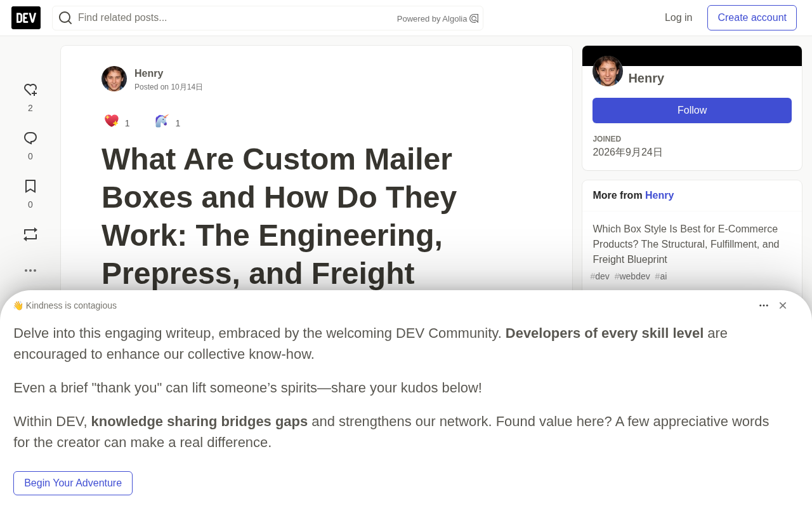Click the sparkle heart reaction emoji
The image size is (812, 508).
click(x=112, y=121)
